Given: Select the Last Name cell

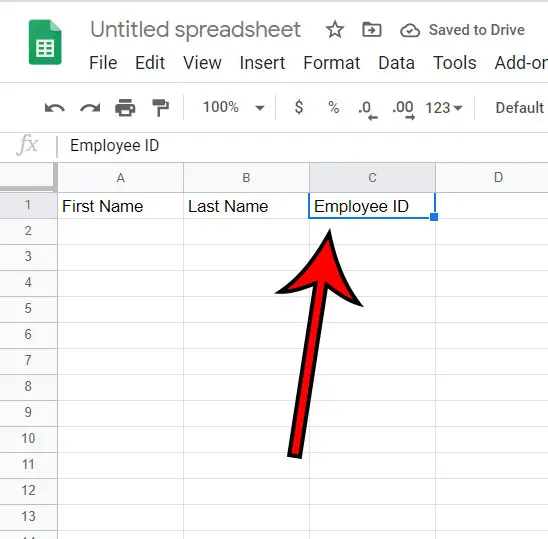Looking at the screenshot, I should pos(246,206).
